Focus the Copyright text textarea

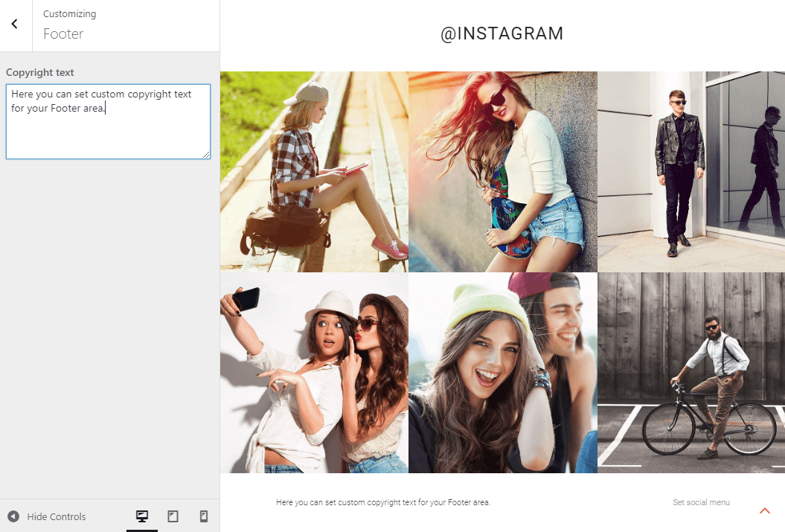point(108,121)
